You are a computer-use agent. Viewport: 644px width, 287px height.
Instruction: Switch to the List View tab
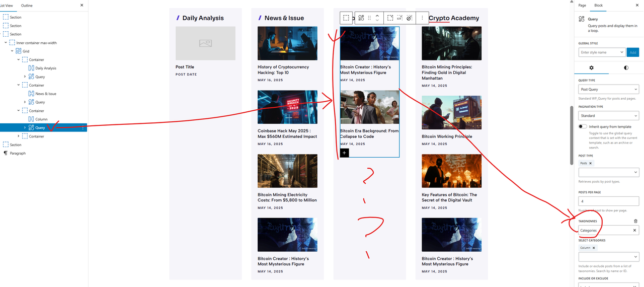tap(6, 6)
